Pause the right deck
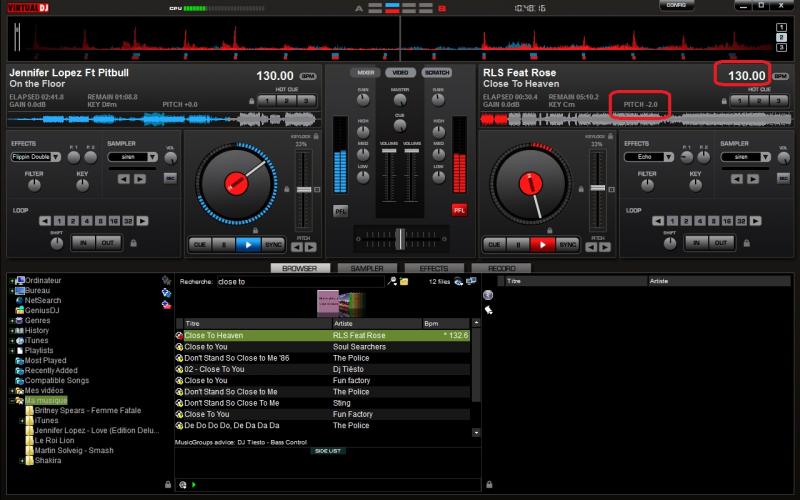Image resolution: width=800 pixels, height=500 pixels. 517,244
